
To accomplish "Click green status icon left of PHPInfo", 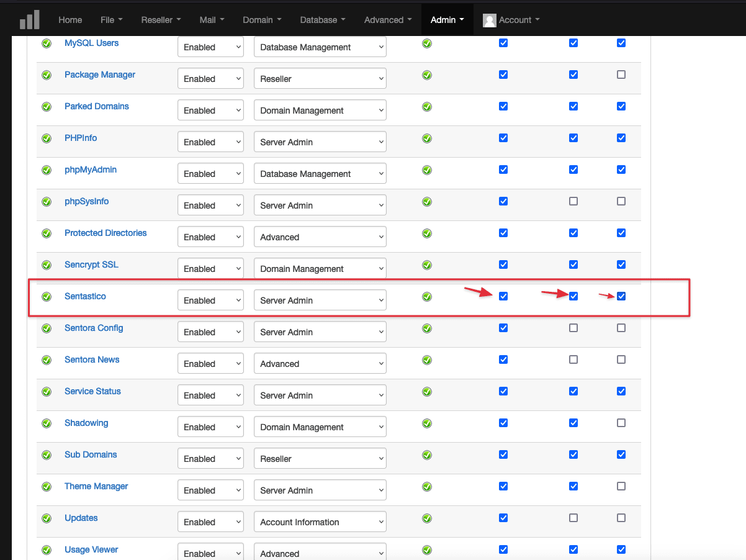I will coord(47,138).
